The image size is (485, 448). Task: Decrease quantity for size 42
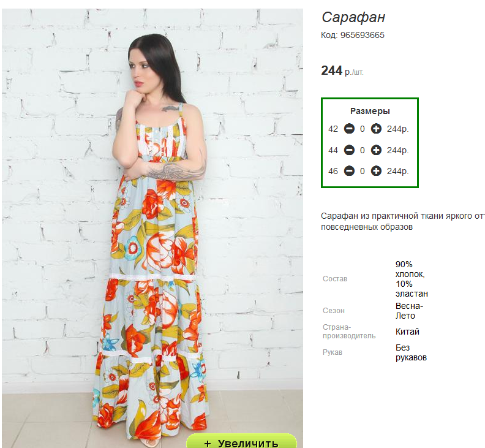click(349, 129)
